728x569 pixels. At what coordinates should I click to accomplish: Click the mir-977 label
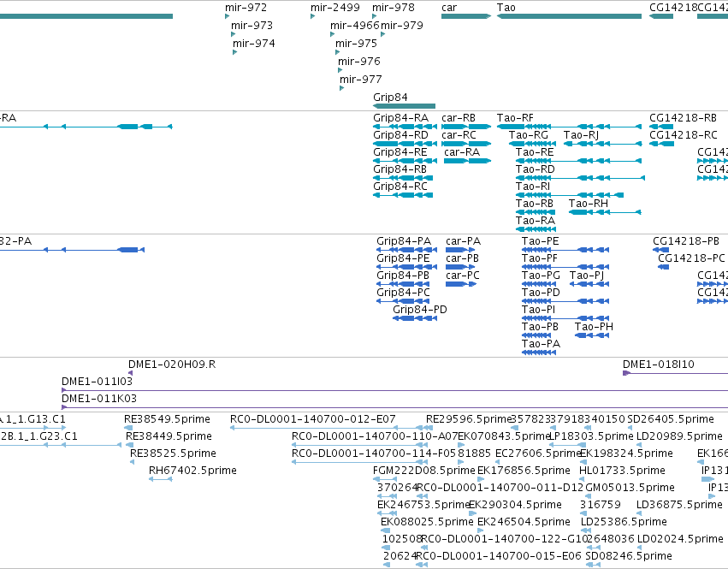(361, 79)
